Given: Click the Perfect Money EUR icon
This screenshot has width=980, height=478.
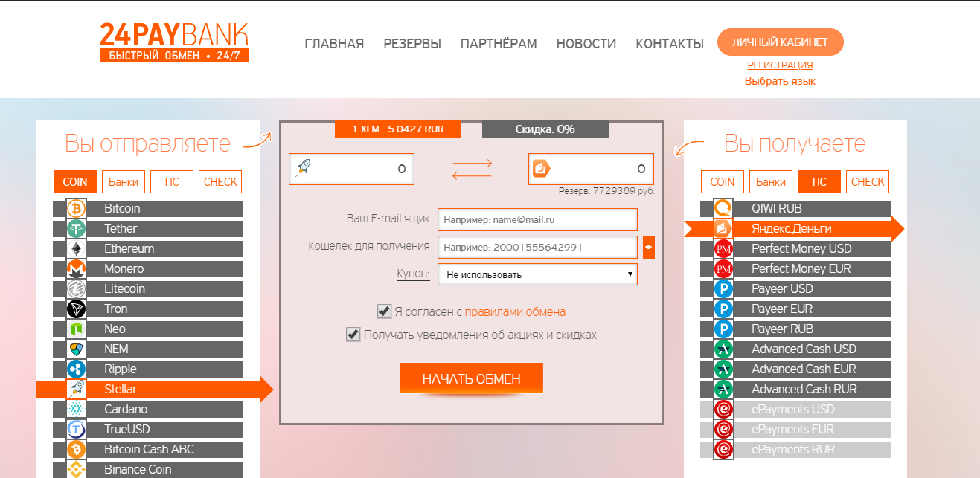Looking at the screenshot, I should [723, 269].
